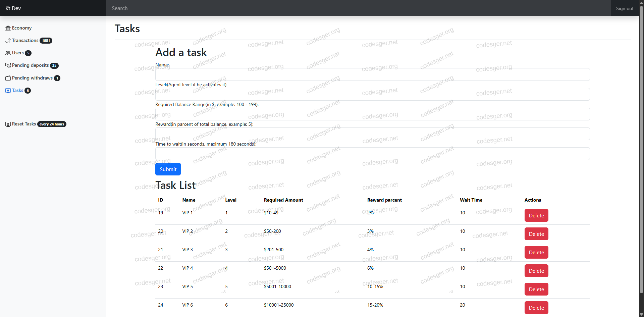Click the Required Balance Range field
This screenshot has width=644, height=317.
coord(372,114)
